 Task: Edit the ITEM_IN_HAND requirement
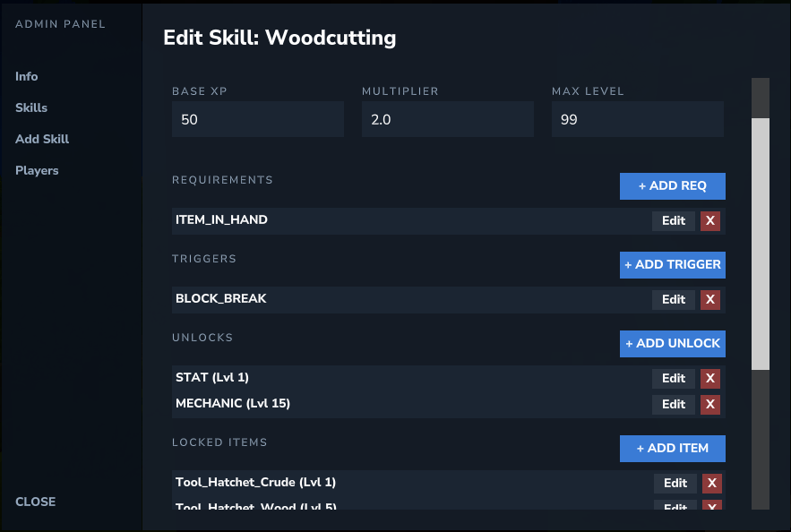tap(673, 221)
